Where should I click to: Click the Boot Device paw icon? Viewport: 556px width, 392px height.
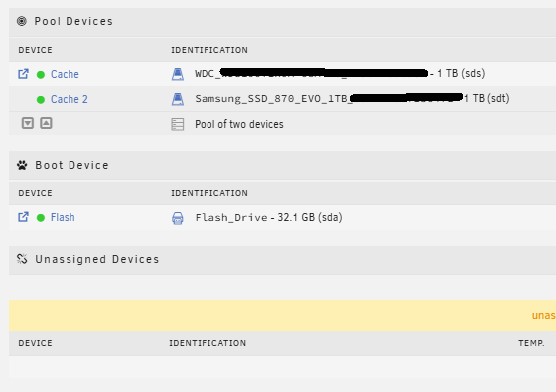tap(22, 165)
